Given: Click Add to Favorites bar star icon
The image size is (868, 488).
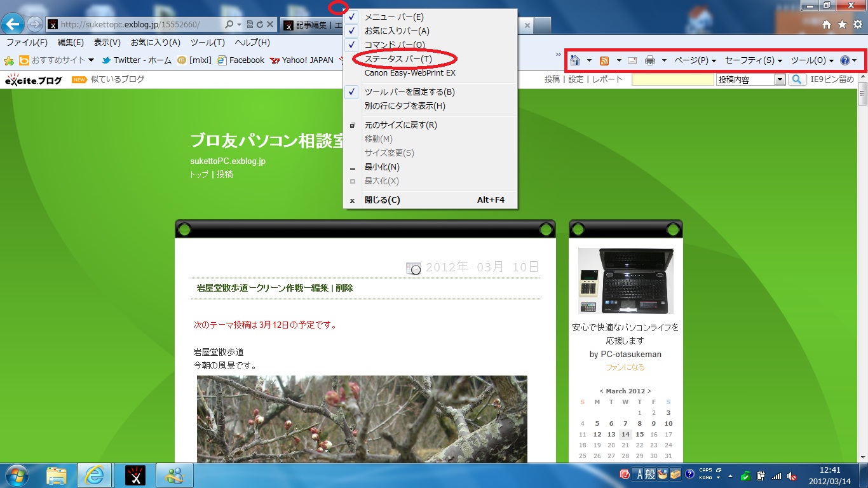Looking at the screenshot, I should point(10,60).
